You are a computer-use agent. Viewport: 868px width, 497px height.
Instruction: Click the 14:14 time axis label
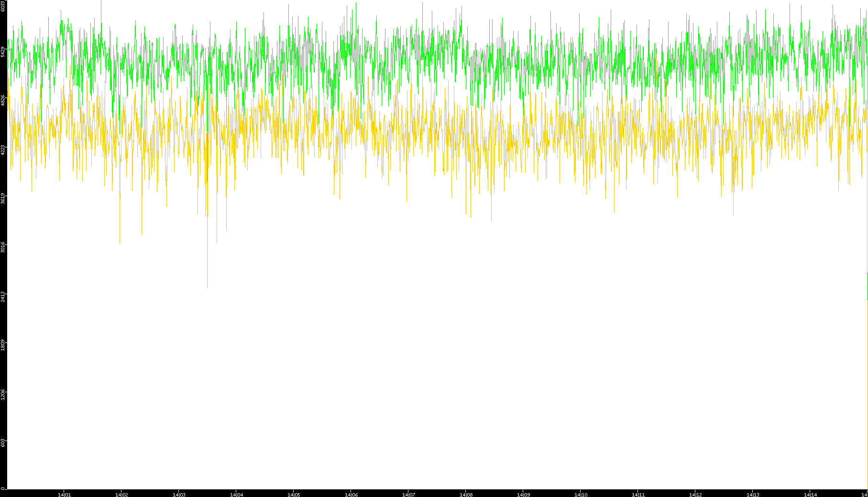click(810, 495)
